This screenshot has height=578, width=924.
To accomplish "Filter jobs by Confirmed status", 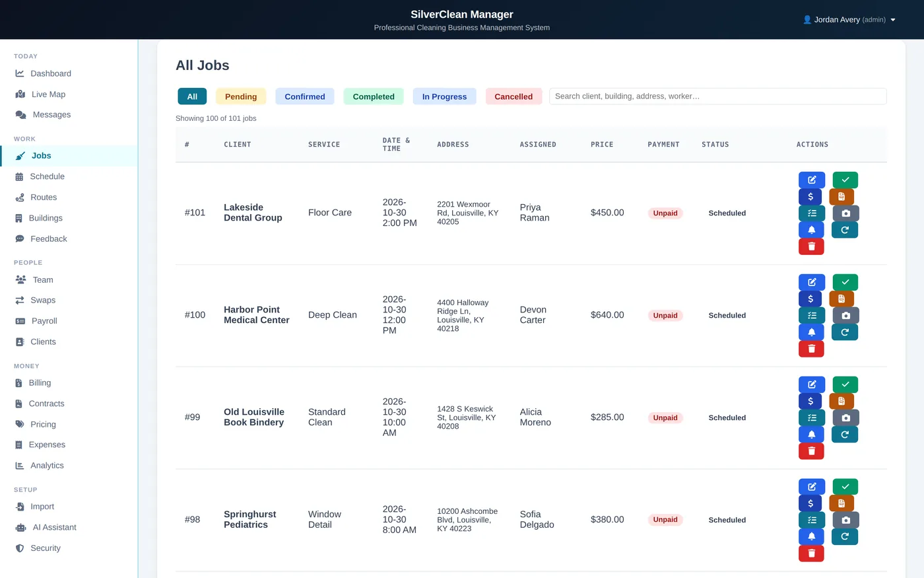I will (x=305, y=96).
